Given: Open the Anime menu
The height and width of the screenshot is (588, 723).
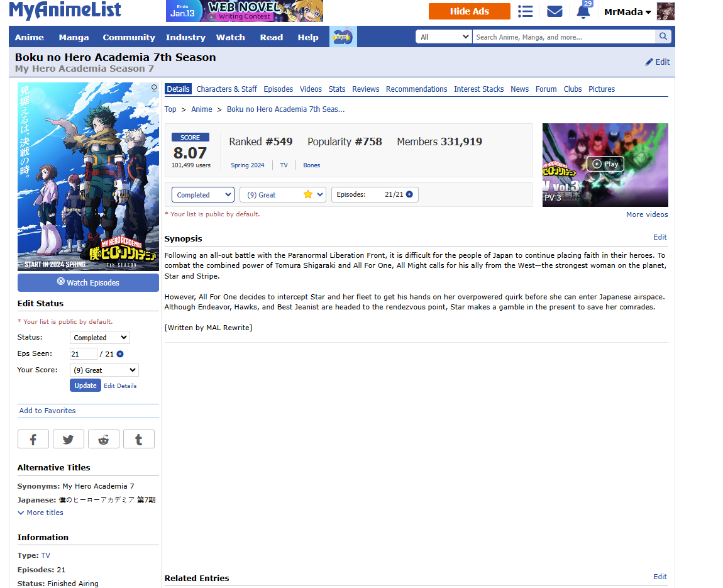Looking at the screenshot, I should click(30, 37).
